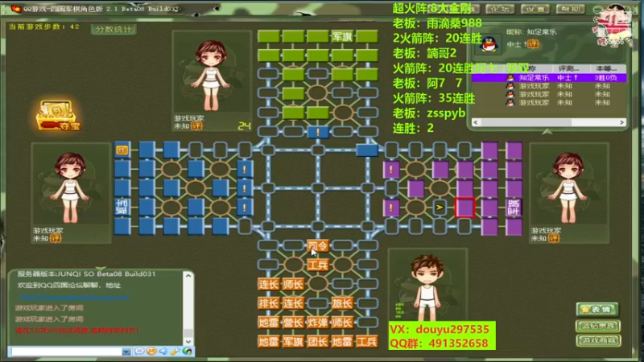Viewport: 644px width, 362px height.
Task: Click the blue exclamation piece below green army
Action: click(x=317, y=132)
